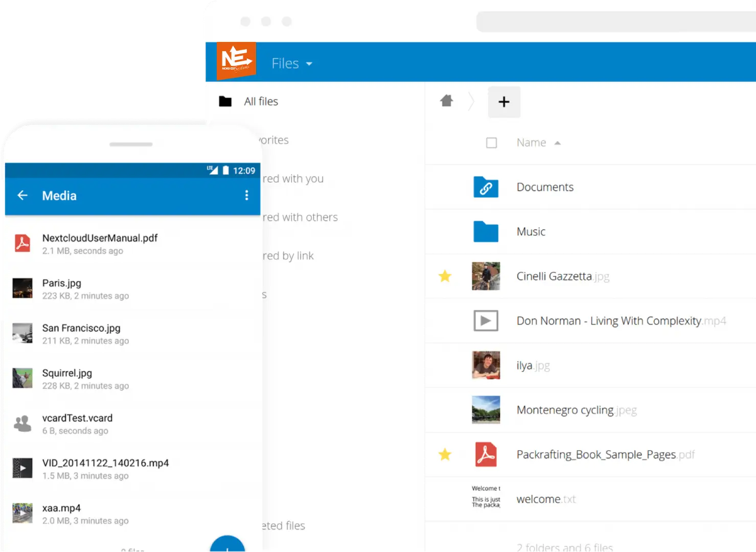Viewport: 756px width, 552px height.
Task: Select Shared with others in sidebar
Action: (x=300, y=217)
